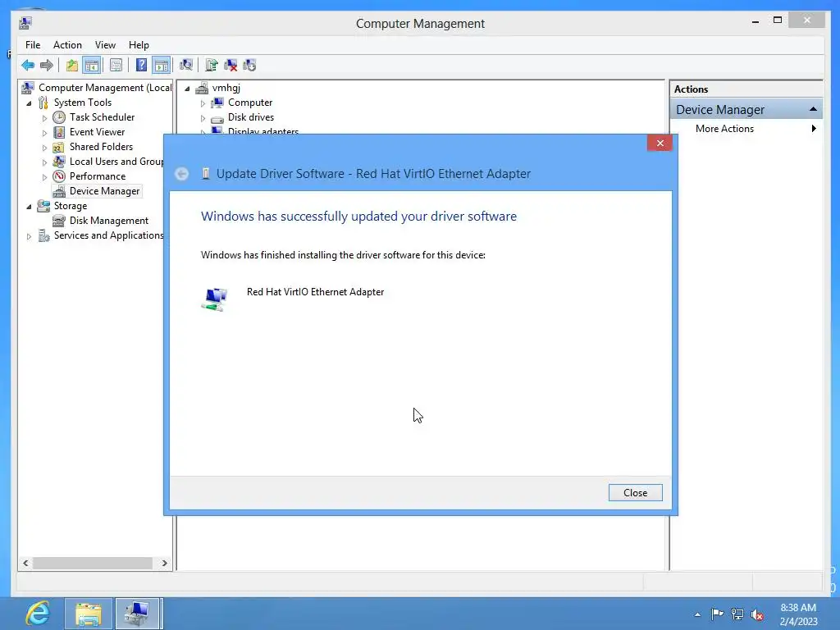The width and height of the screenshot is (840, 630).
Task: Click the dialog back arrow button
Action: pyautogui.click(x=181, y=174)
